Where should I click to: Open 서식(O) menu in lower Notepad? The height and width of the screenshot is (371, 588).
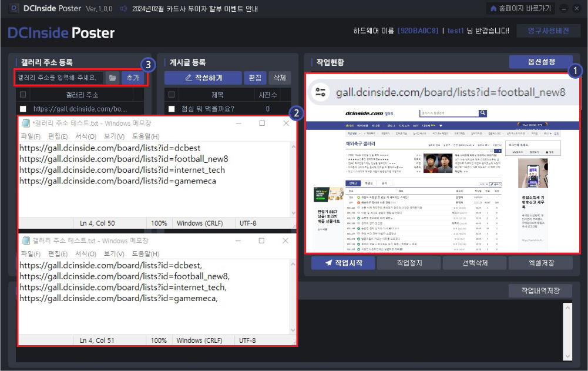[86, 254]
